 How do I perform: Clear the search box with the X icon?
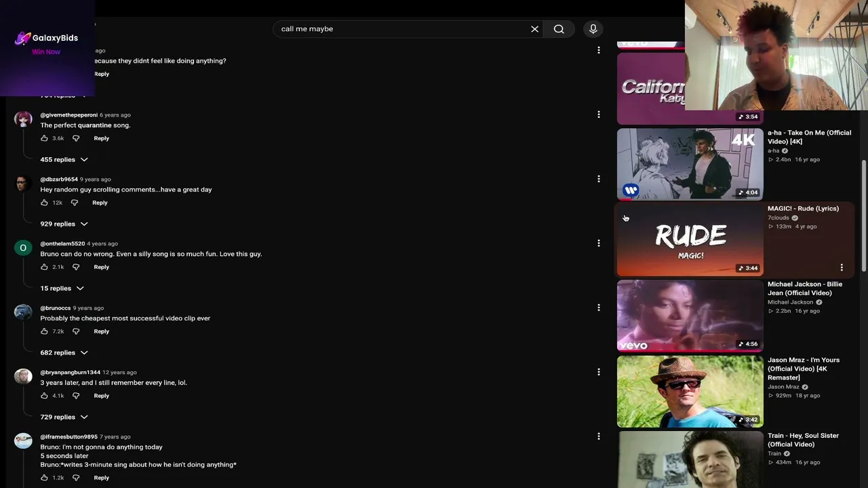(534, 29)
